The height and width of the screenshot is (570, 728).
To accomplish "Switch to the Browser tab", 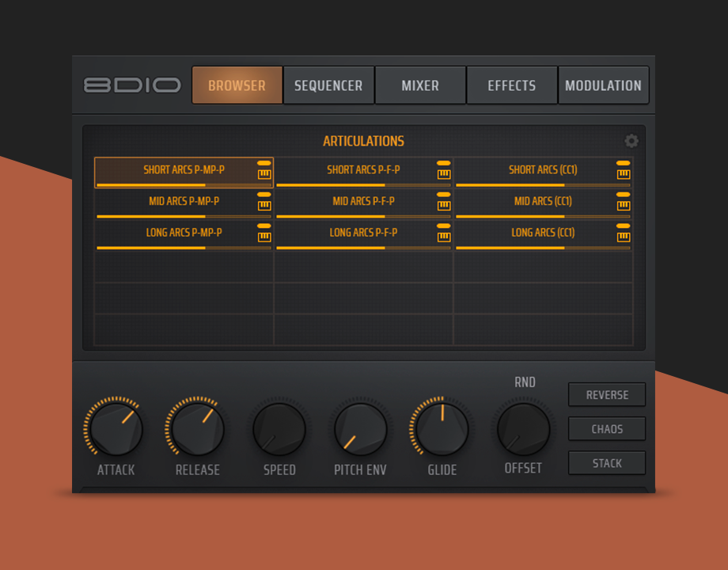I will [x=237, y=85].
